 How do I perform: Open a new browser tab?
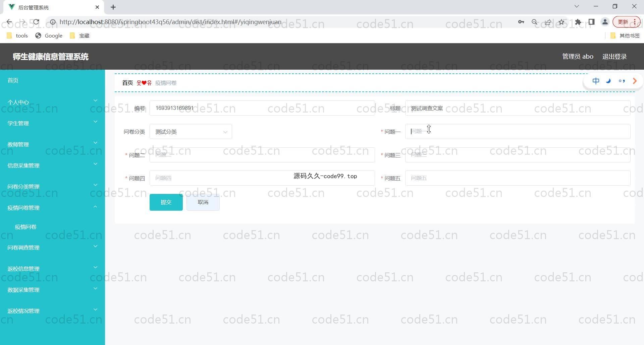point(113,7)
